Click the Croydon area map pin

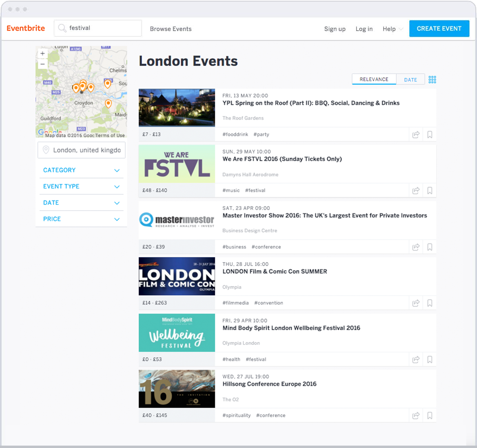[108, 103]
